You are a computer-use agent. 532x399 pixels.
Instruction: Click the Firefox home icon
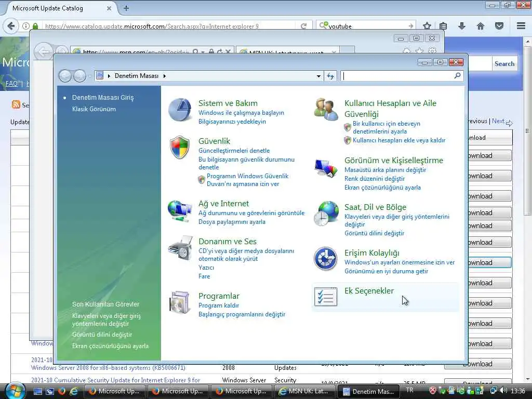(x=481, y=26)
